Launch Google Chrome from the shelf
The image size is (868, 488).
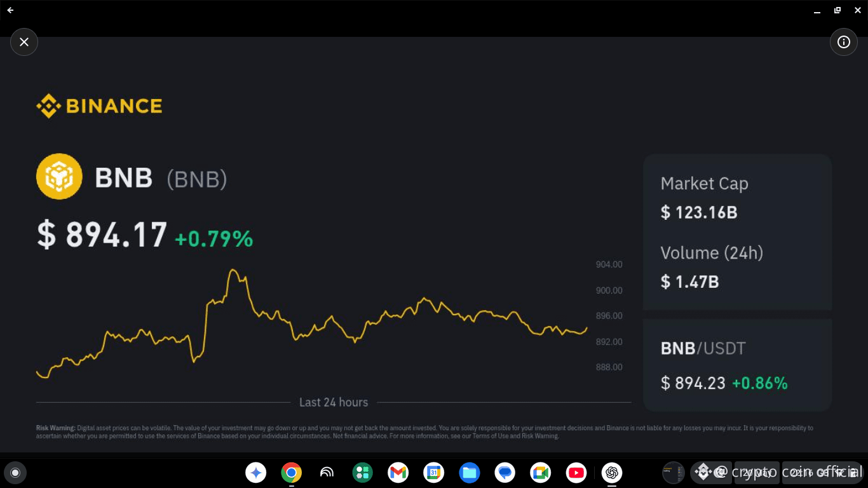point(292,473)
